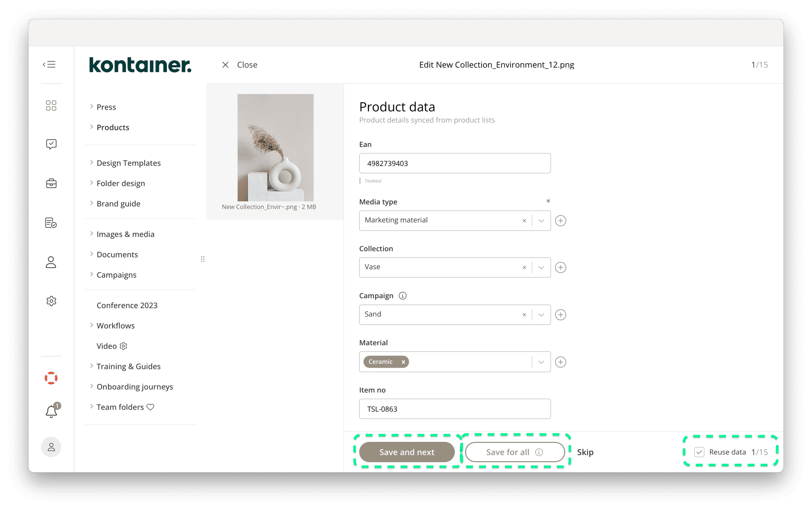Click Save and next
This screenshot has height=510, width=812.
tap(407, 452)
